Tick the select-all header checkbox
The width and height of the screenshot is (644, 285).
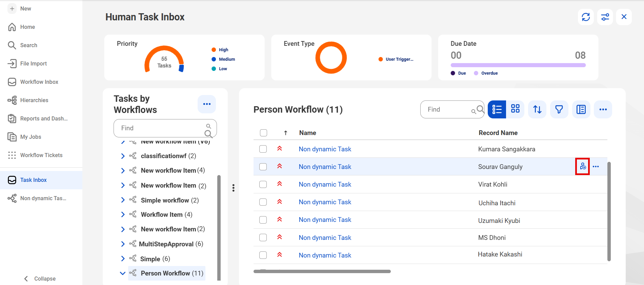click(263, 133)
